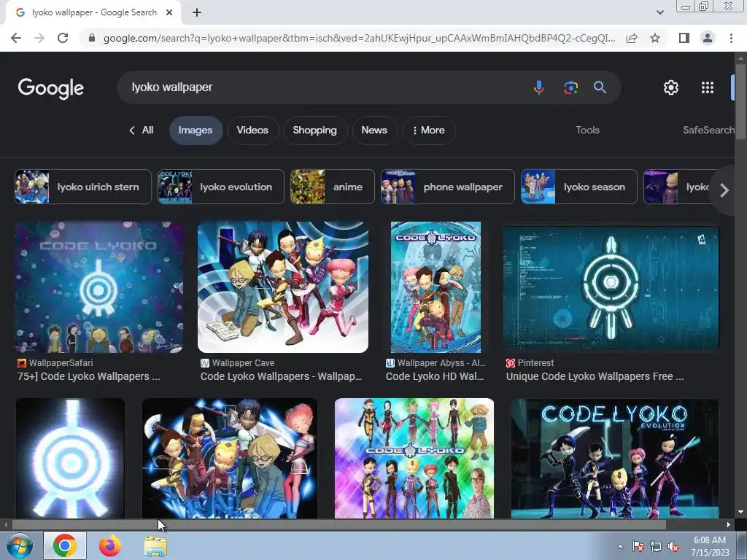Screen dimensions: 747x560
Task: Open the network tray icon
Action: click(x=656, y=547)
